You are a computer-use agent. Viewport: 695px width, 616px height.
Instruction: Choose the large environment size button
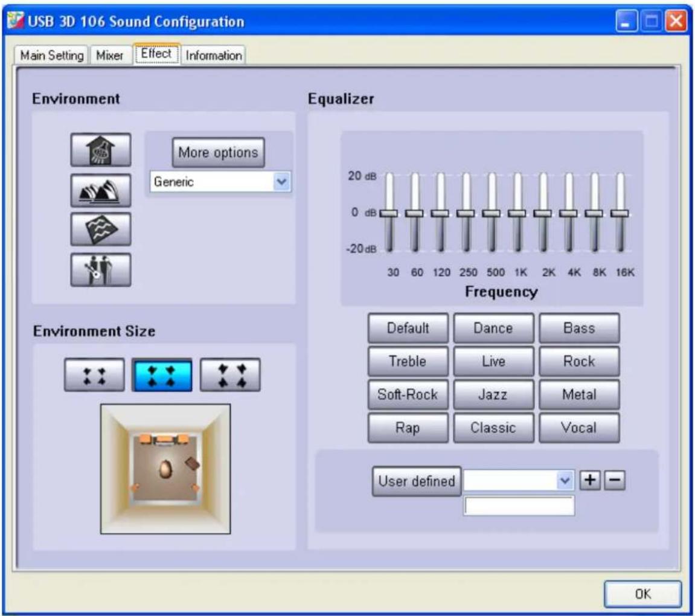pos(230,375)
